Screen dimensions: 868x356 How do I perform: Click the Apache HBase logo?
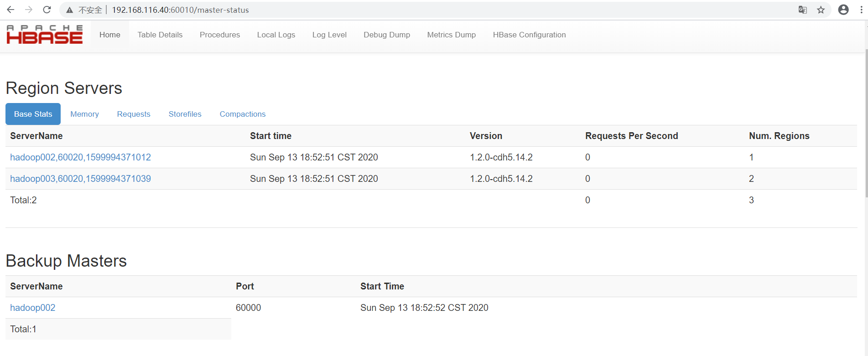[45, 35]
